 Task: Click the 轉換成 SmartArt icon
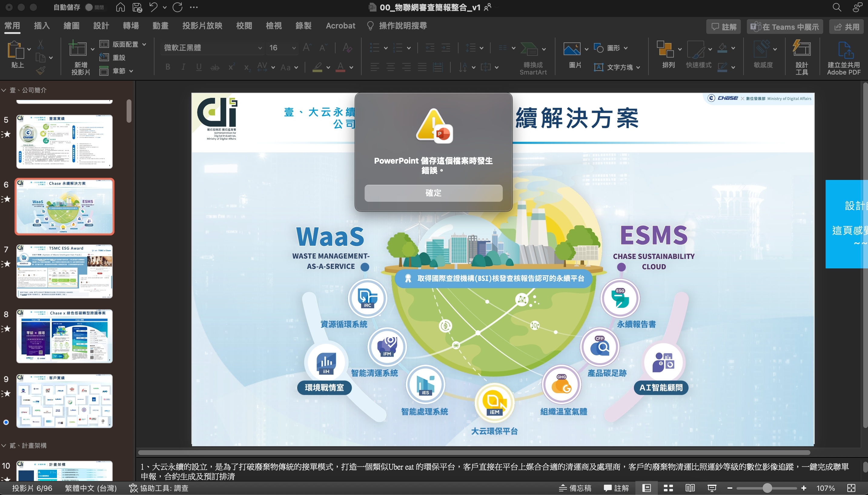(x=529, y=49)
